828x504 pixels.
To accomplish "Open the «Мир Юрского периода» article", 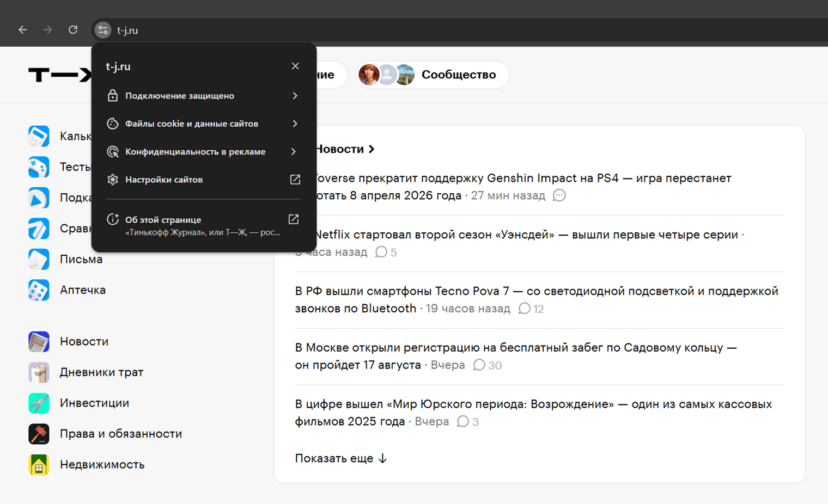I will 533,413.
